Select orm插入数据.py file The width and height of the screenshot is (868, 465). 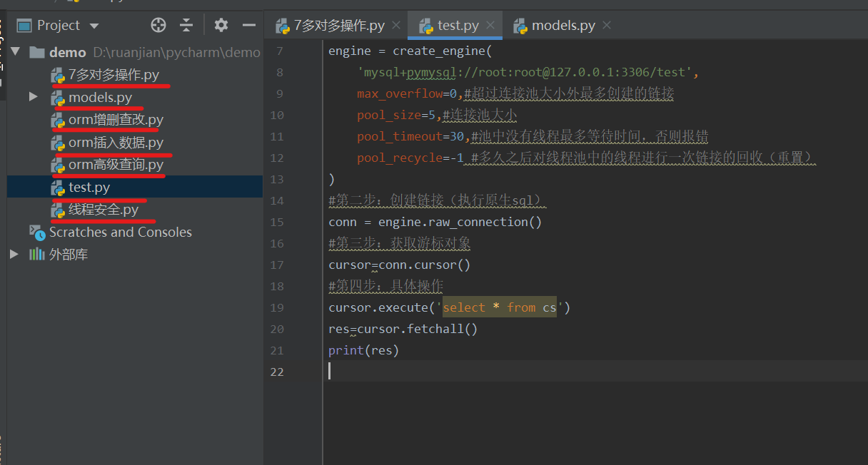point(116,143)
